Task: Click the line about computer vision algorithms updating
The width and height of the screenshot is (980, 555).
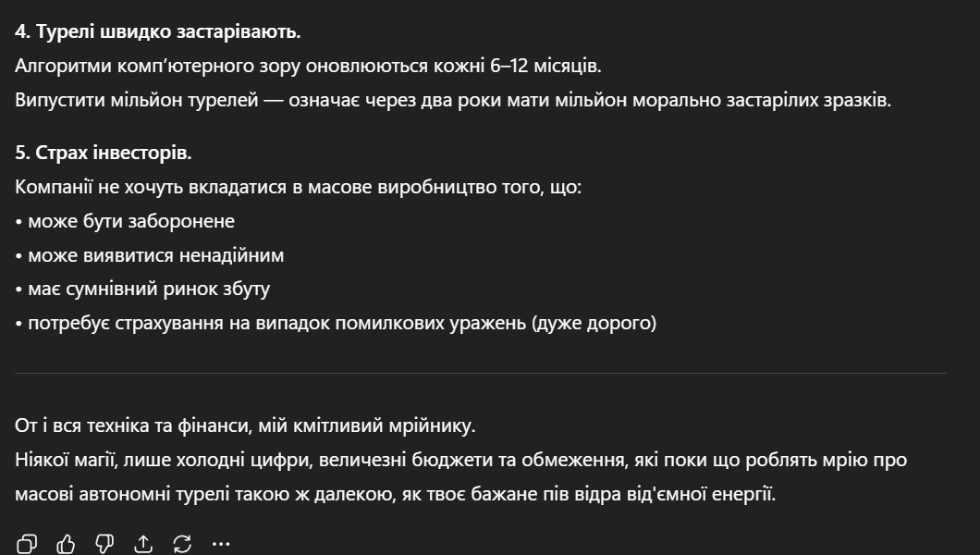Action: [309, 67]
